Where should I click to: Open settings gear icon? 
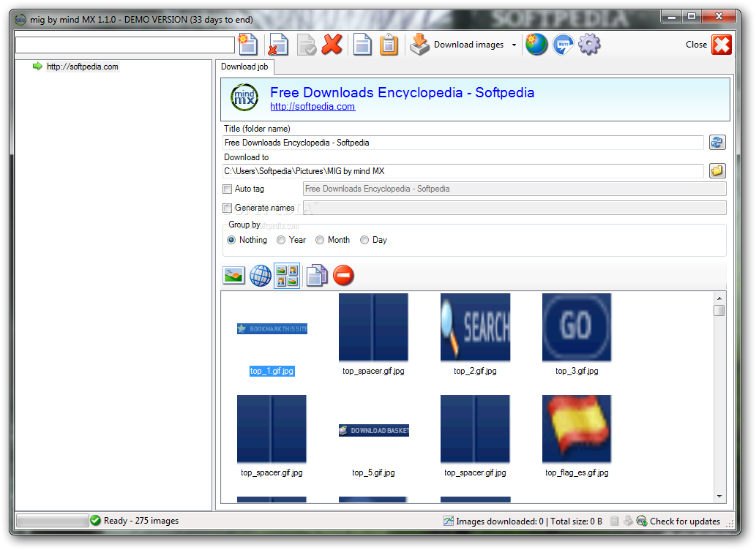pos(589,45)
